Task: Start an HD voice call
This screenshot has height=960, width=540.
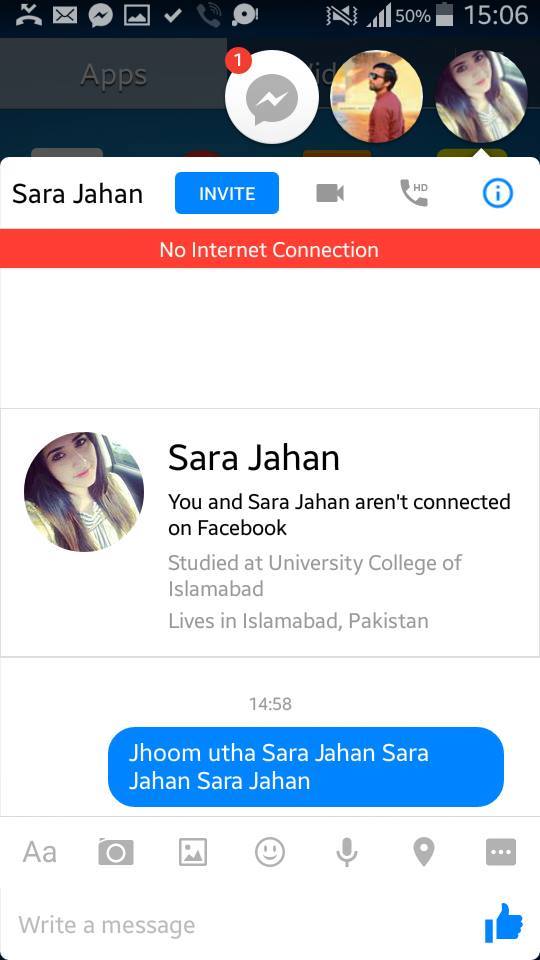Action: [x=414, y=193]
